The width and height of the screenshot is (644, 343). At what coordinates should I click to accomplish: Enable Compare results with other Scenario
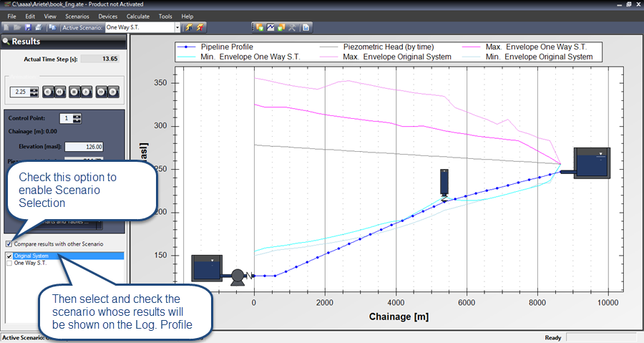9,244
